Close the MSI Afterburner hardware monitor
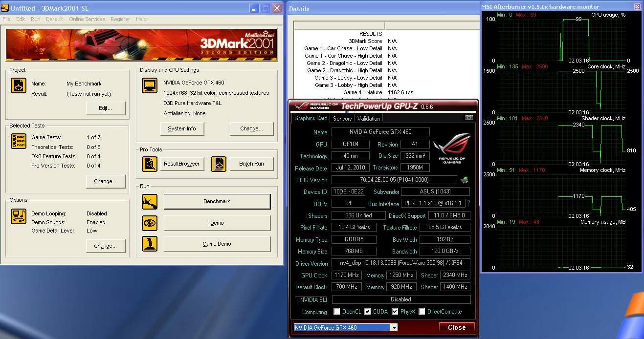Screen dimensions: 644x339 [x=637, y=7]
